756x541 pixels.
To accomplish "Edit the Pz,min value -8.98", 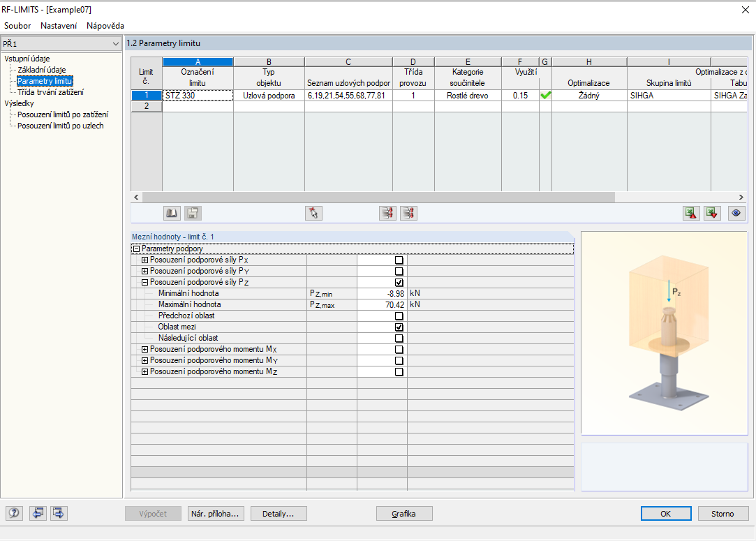I will tap(382, 293).
